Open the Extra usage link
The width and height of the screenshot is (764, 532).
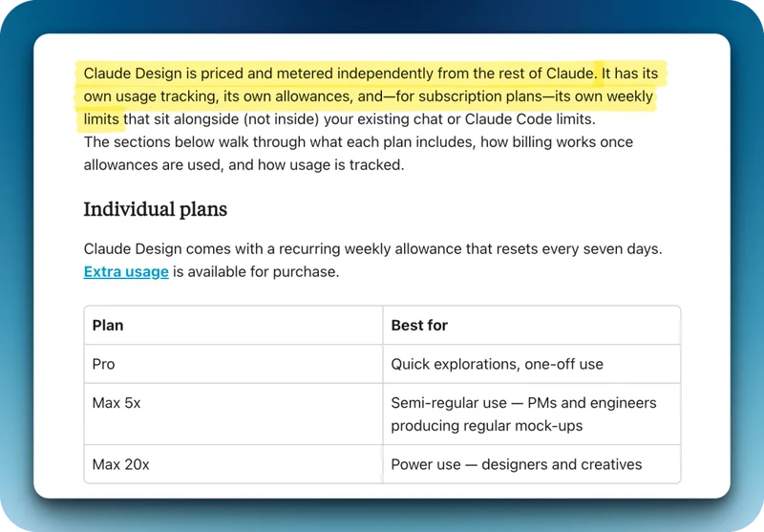pos(126,272)
